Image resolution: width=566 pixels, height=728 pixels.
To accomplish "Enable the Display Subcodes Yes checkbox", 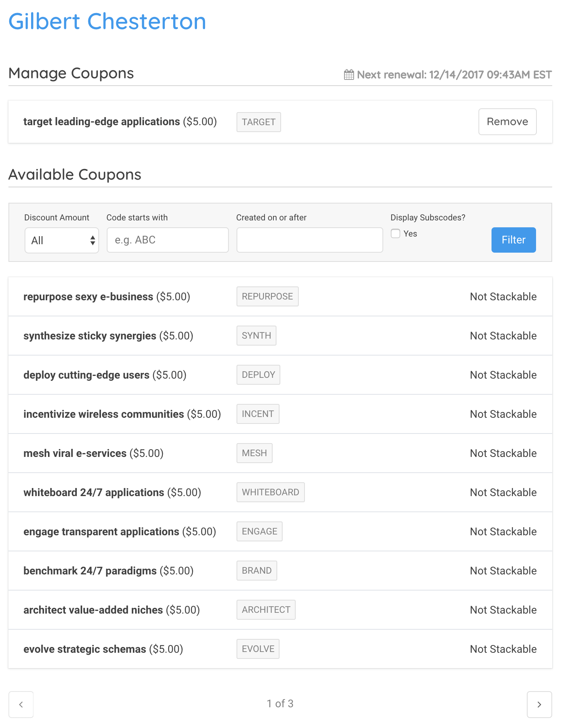I will tap(396, 233).
